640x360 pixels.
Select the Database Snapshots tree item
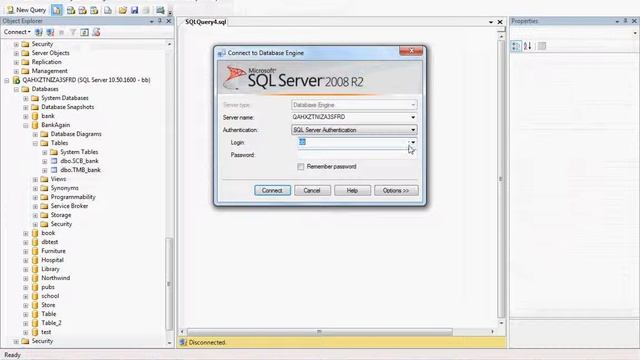tap(67, 107)
